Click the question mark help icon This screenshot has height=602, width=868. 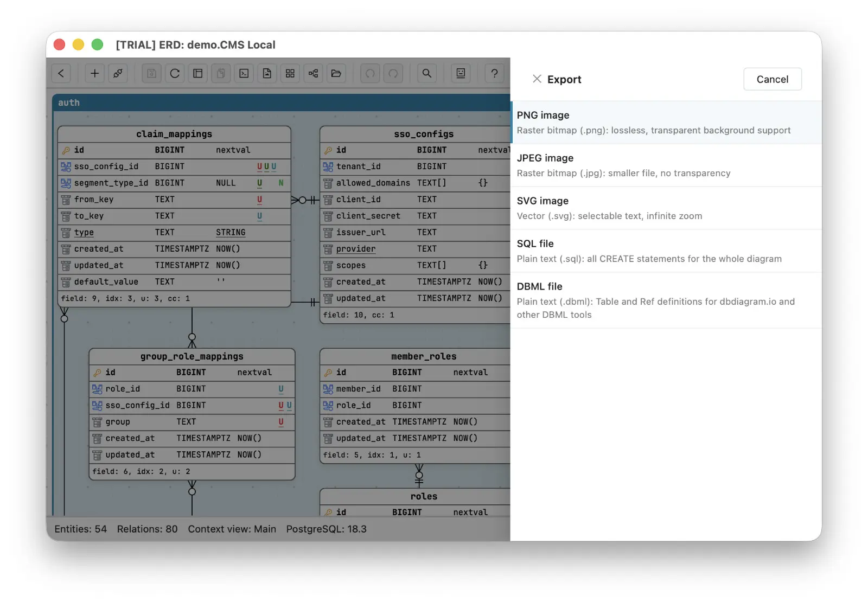494,73
